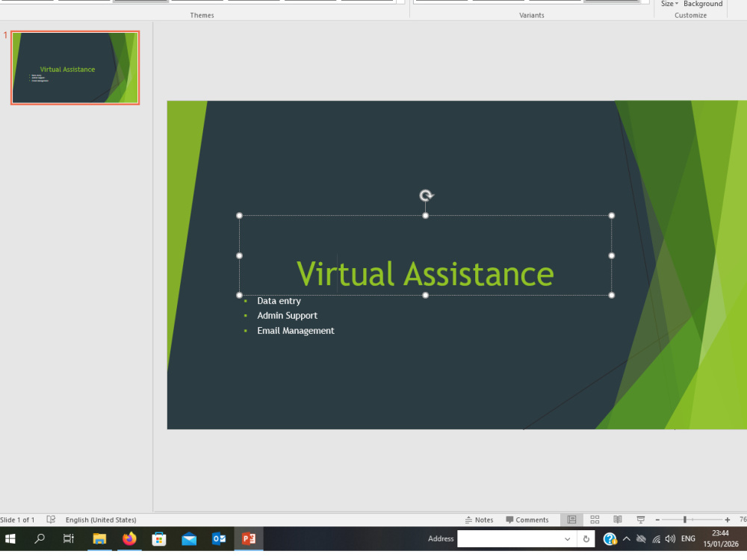This screenshot has width=747, height=560.
Task: Click the Admin Support bullet text
Action: pyautogui.click(x=288, y=316)
